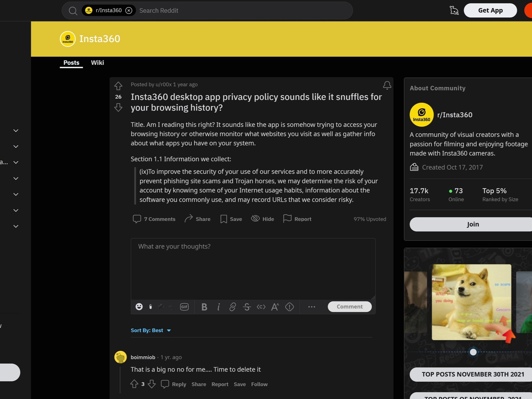Click the Doge image thumbnail
The width and height of the screenshot is (532, 399).
[x=471, y=302]
